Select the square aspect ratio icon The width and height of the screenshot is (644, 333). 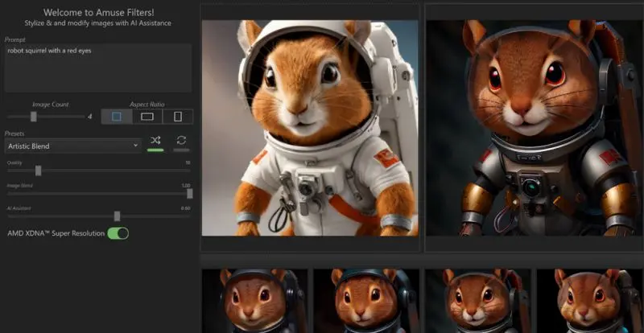117,117
